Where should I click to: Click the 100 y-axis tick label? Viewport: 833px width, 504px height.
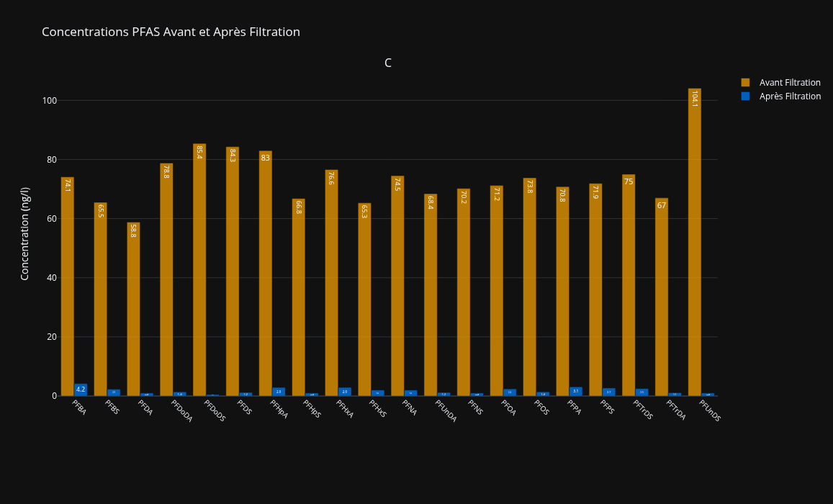pyautogui.click(x=49, y=101)
